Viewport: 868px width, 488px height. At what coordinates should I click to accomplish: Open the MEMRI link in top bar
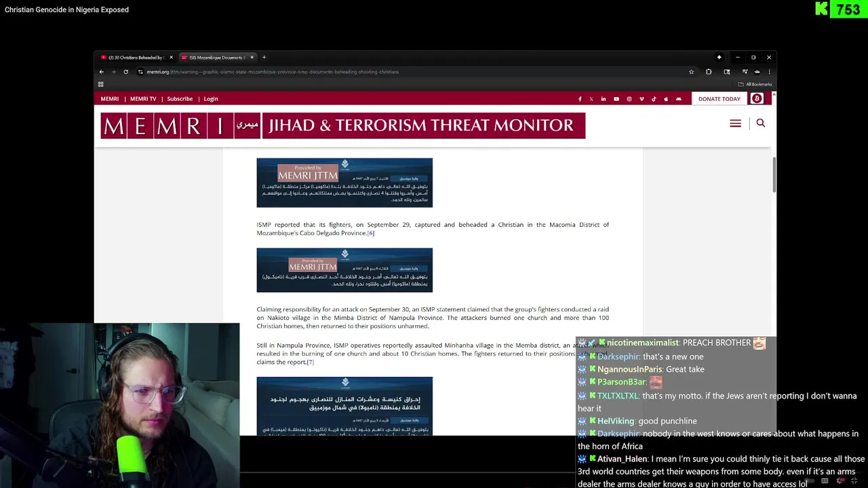point(110,99)
